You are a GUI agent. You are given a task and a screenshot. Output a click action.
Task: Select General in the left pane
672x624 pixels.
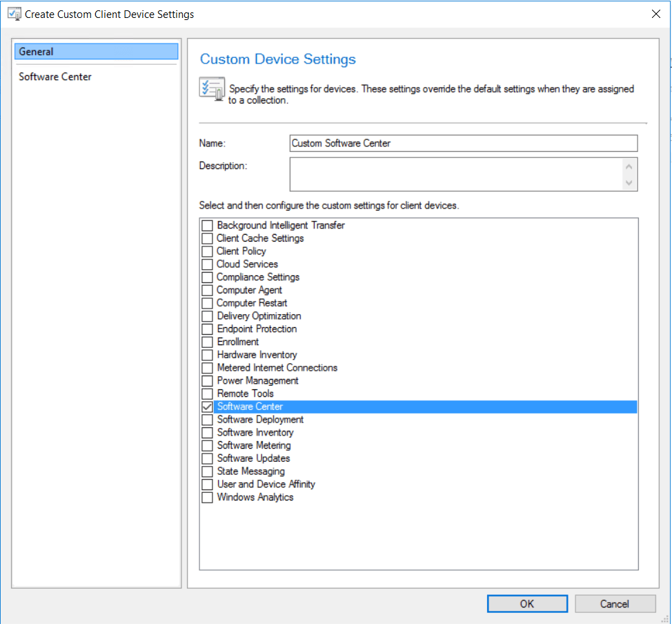96,52
